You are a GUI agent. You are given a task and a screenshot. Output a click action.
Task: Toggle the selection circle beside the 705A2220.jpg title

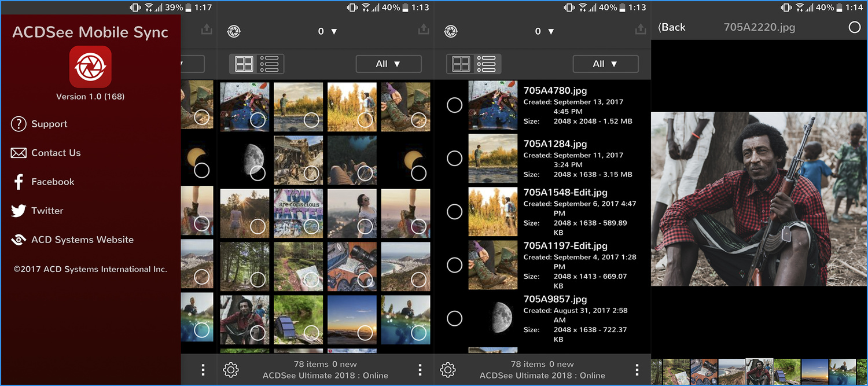854,27
